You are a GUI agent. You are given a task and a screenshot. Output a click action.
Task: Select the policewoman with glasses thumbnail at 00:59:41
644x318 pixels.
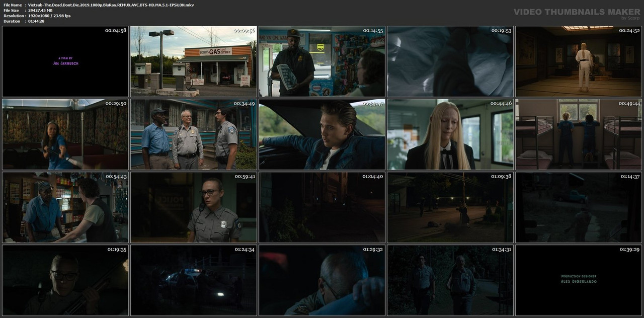[194, 207]
